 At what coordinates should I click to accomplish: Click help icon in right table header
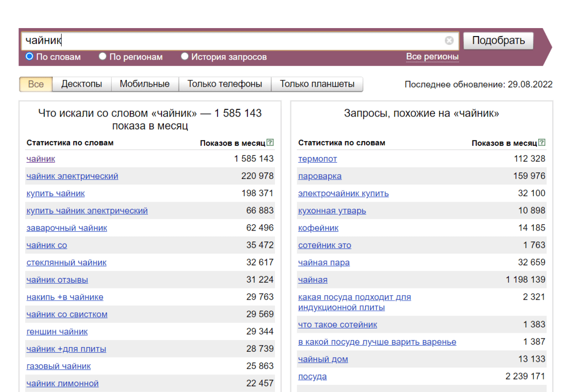click(x=542, y=143)
